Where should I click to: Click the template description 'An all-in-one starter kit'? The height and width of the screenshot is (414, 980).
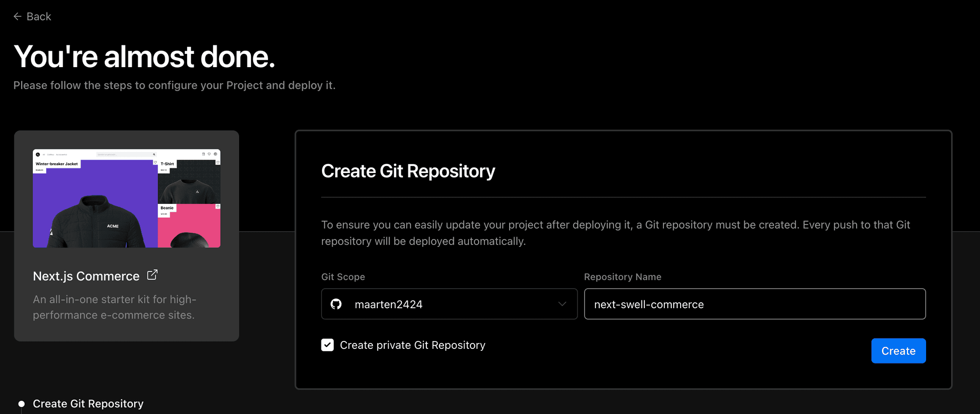point(115,307)
